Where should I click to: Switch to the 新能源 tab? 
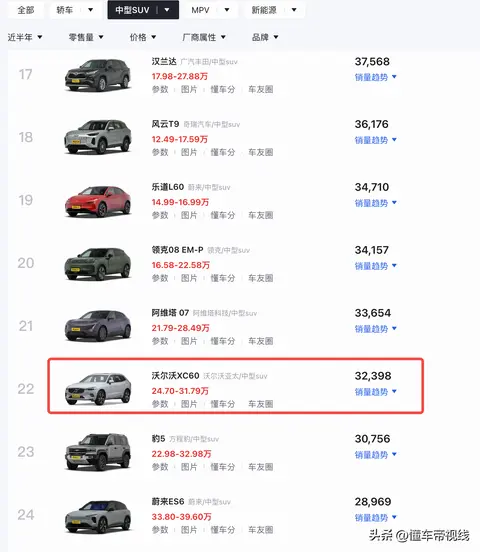[x=274, y=10]
